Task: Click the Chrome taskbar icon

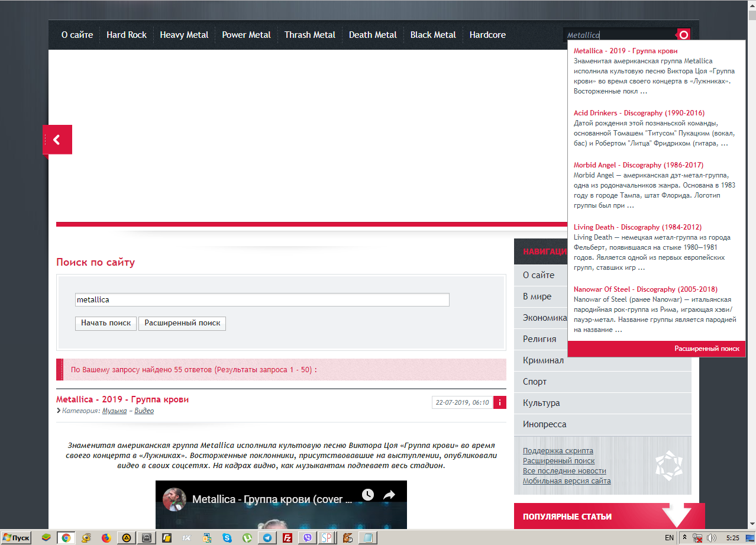Action: tap(66, 538)
